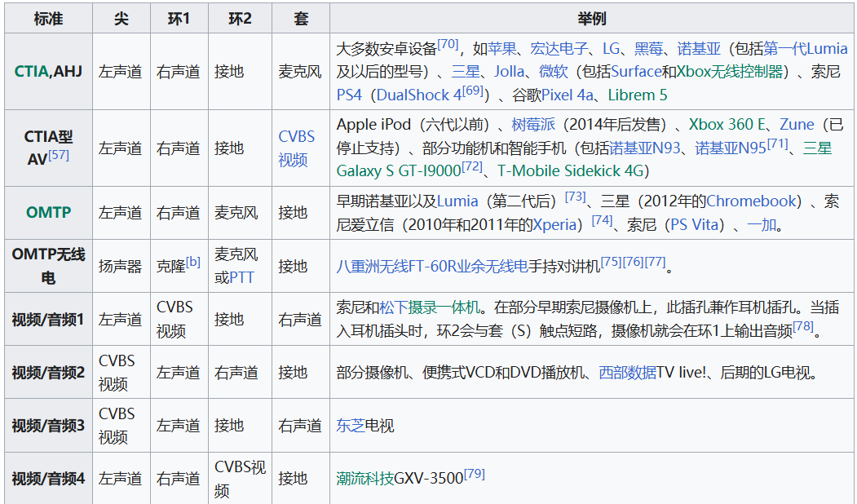Open the 第一代Lumia link
This screenshot has width=857, height=504.
[x=805, y=49]
